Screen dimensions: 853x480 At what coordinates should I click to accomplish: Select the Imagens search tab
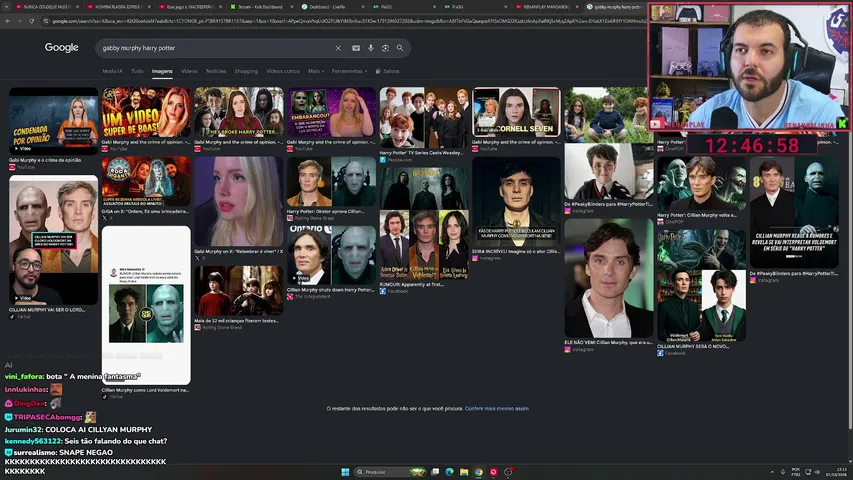coord(162,71)
